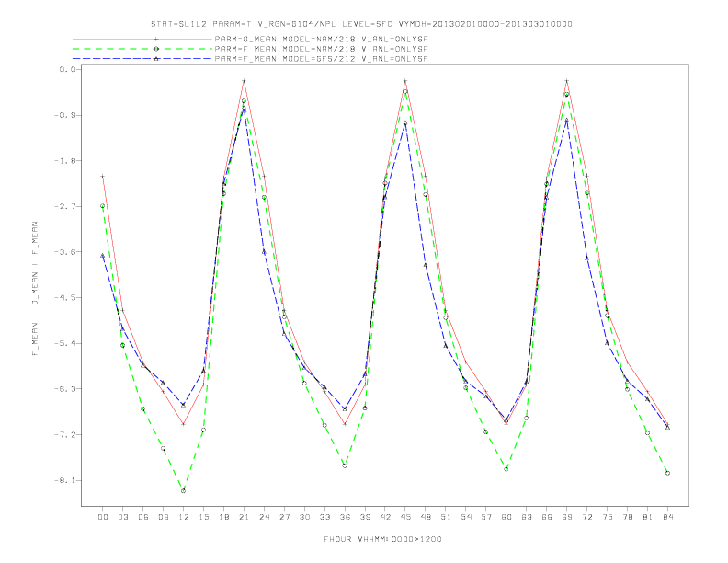Click y-axis tick label -6.3
The image size is (728, 563).
tap(65, 389)
